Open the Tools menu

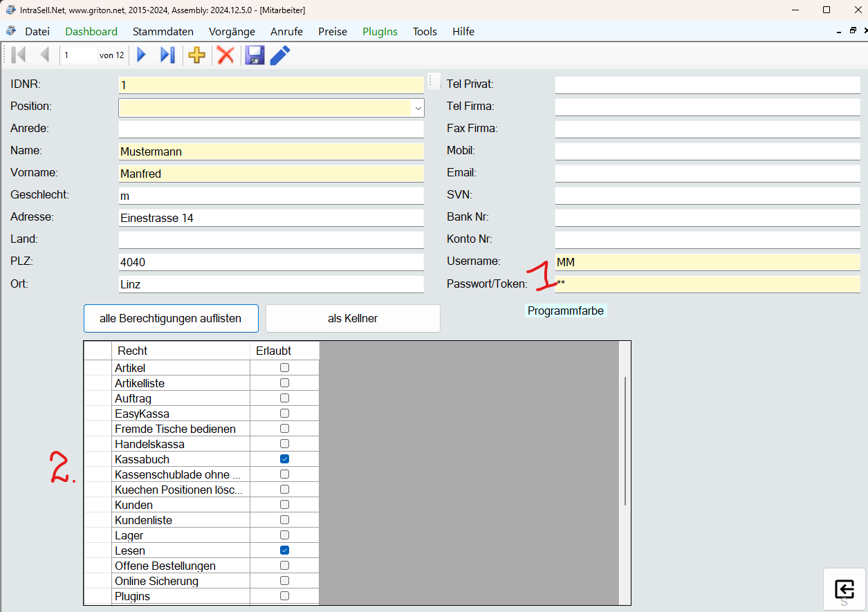click(425, 31)
